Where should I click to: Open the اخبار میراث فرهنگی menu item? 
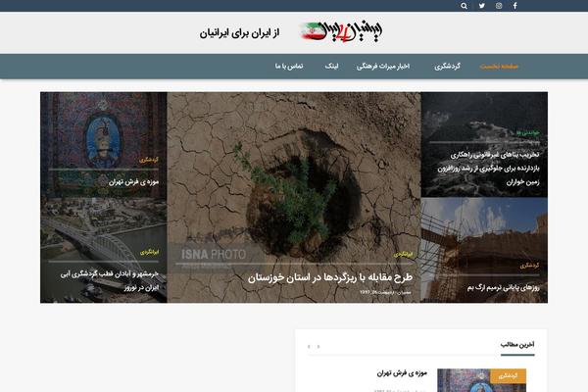tap(383, 67)
